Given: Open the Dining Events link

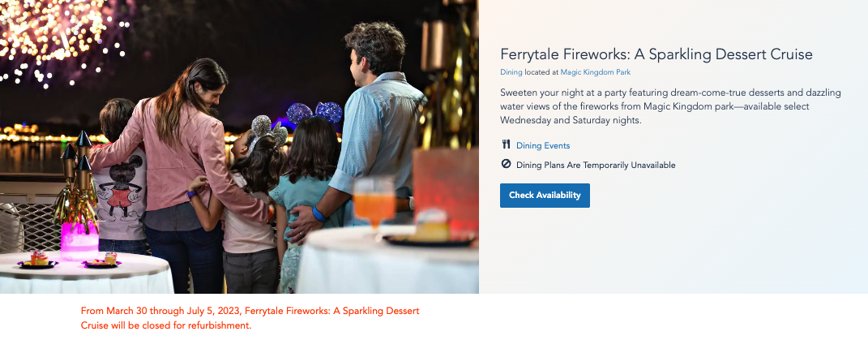Looking at the screenshot, I should coord(542,146).
